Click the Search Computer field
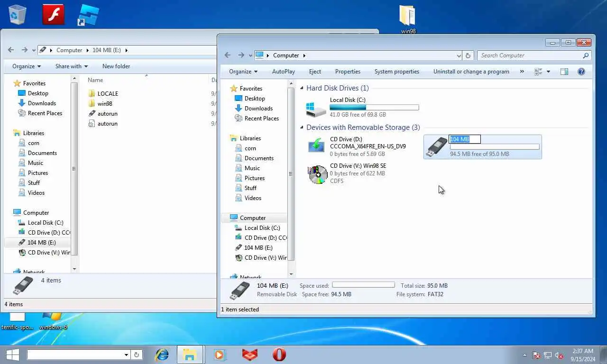 [529, 55]
